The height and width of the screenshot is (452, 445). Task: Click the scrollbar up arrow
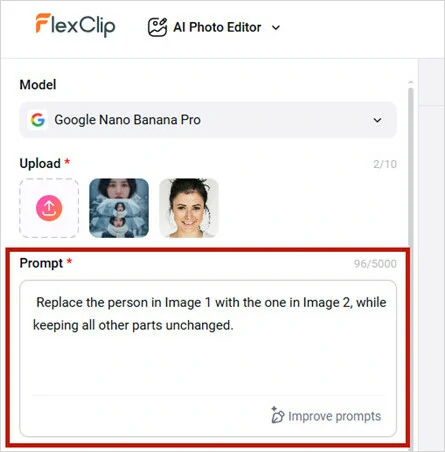tap(411, 82)
